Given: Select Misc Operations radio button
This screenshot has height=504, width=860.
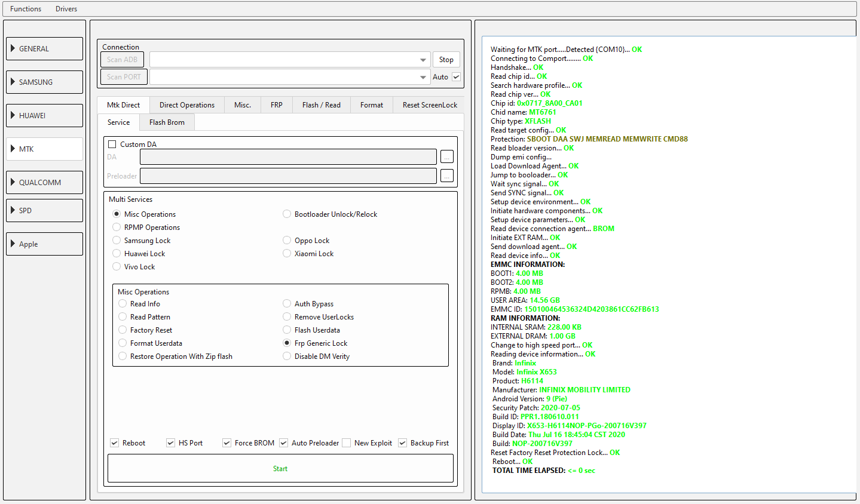Looking at the screenshot, I should click(117, 214).
